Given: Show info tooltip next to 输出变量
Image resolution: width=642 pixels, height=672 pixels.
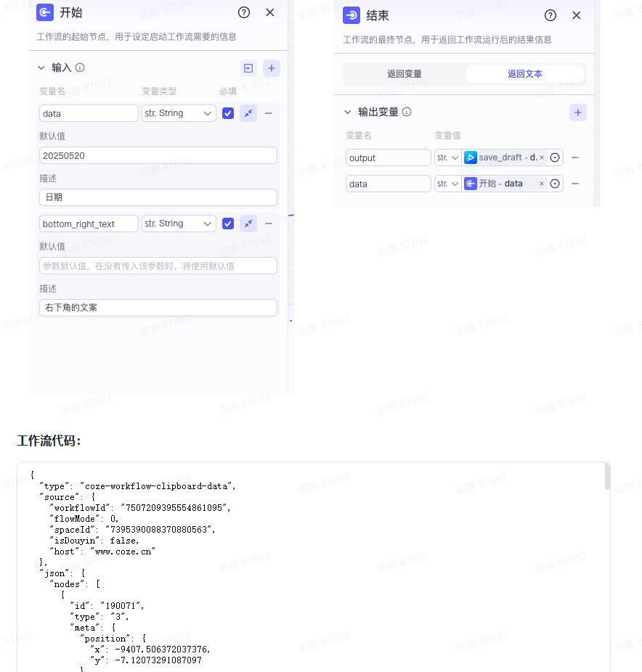Looking at the screenshot, I should pyautogui.click(x=407, y=112).
